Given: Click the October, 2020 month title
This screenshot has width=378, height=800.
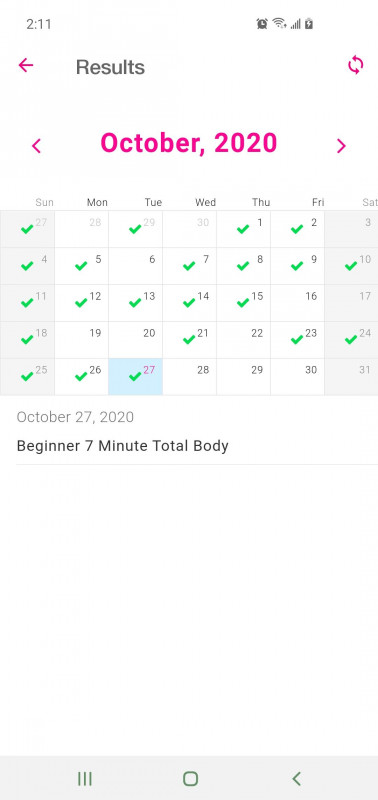Looking at the screenshot, I should [x=189, y=143].
